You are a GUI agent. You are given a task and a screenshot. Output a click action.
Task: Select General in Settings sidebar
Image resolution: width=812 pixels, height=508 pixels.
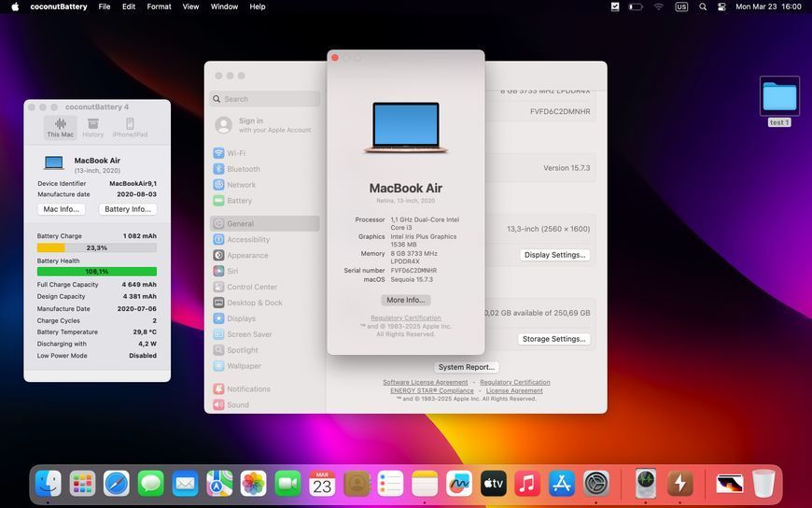[x=265, y=224]
